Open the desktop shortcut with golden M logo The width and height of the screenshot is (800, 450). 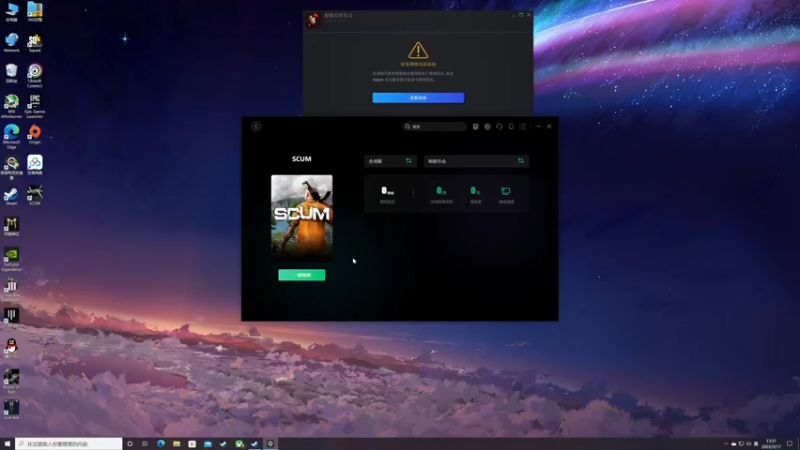(x=12, y=227)
